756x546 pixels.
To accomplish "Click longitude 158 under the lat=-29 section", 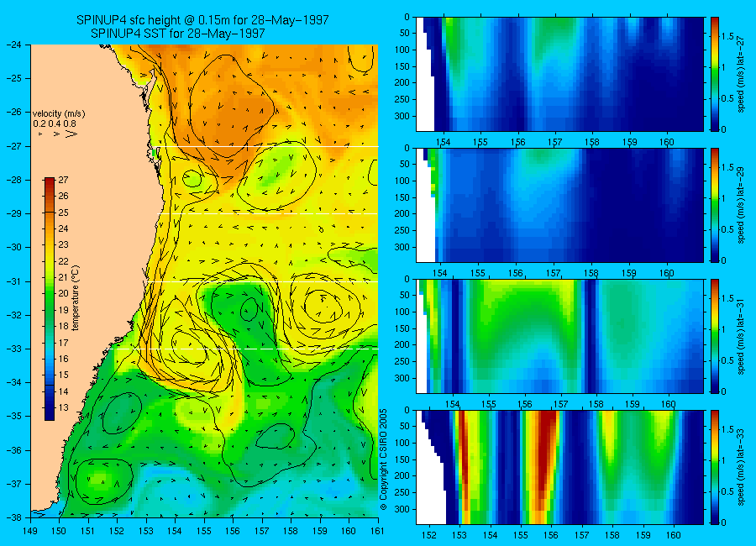I will pos(591,273).
